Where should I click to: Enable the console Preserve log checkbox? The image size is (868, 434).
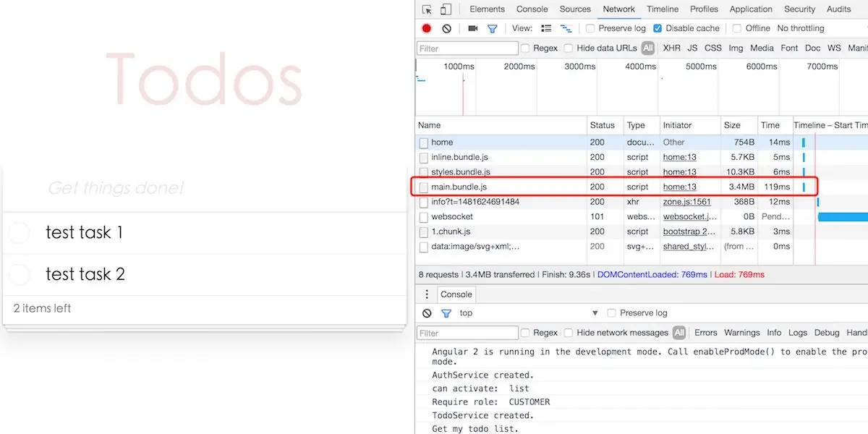(x=611, y=313)
